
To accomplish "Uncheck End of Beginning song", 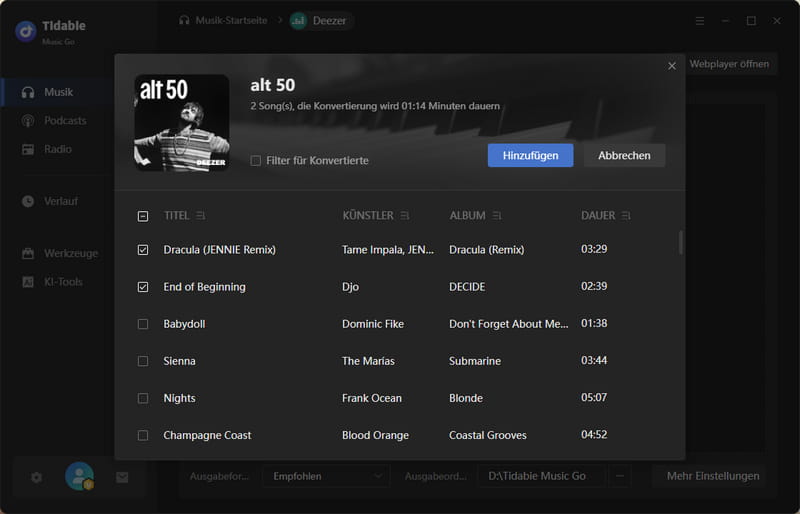I will click(x=143, y=287).
